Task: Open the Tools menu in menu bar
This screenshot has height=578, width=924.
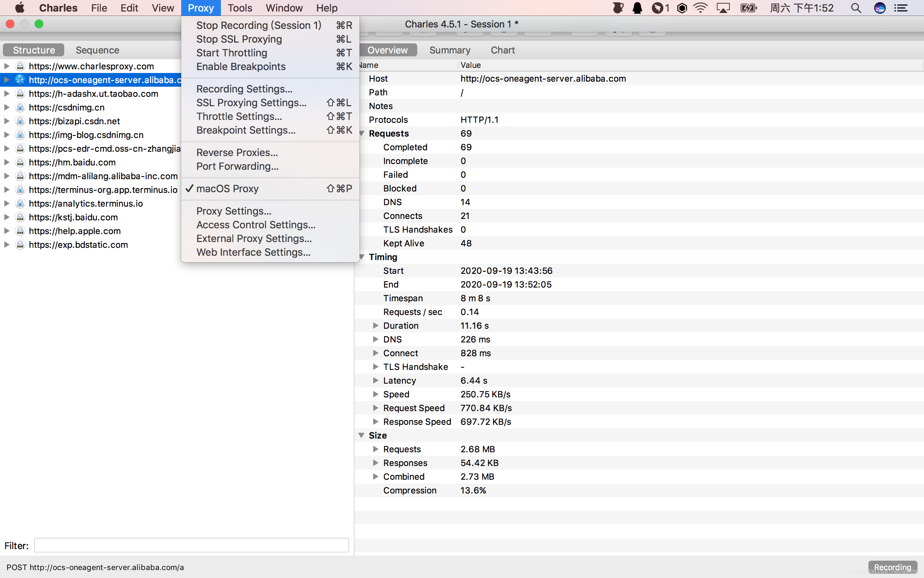Action: tap(240, 8)
